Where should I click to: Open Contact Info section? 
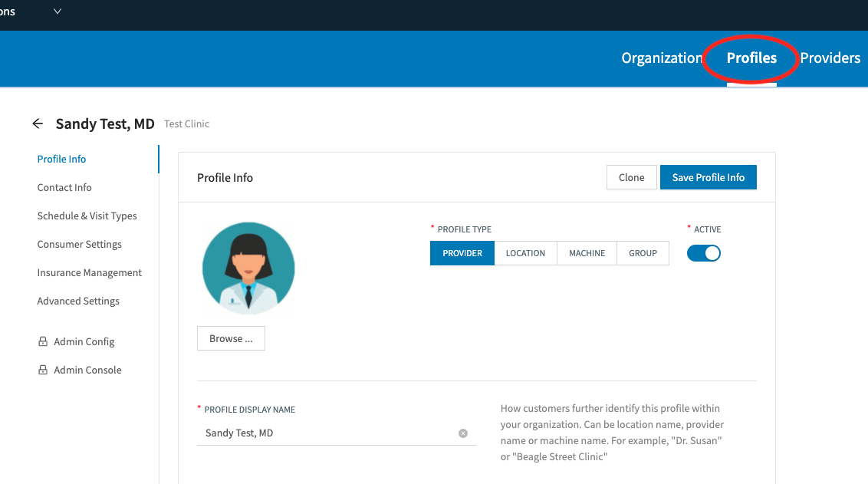pyautogui.click(x=64, y=187)
